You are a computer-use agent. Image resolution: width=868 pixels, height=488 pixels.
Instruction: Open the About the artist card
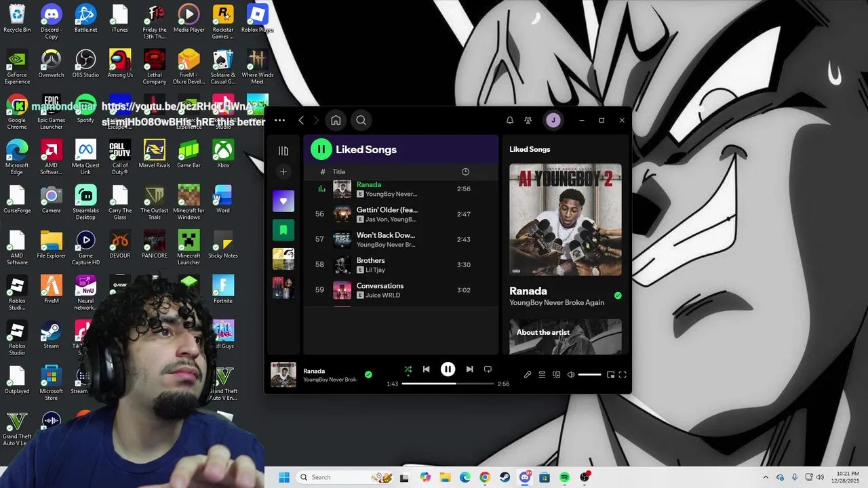566,337
